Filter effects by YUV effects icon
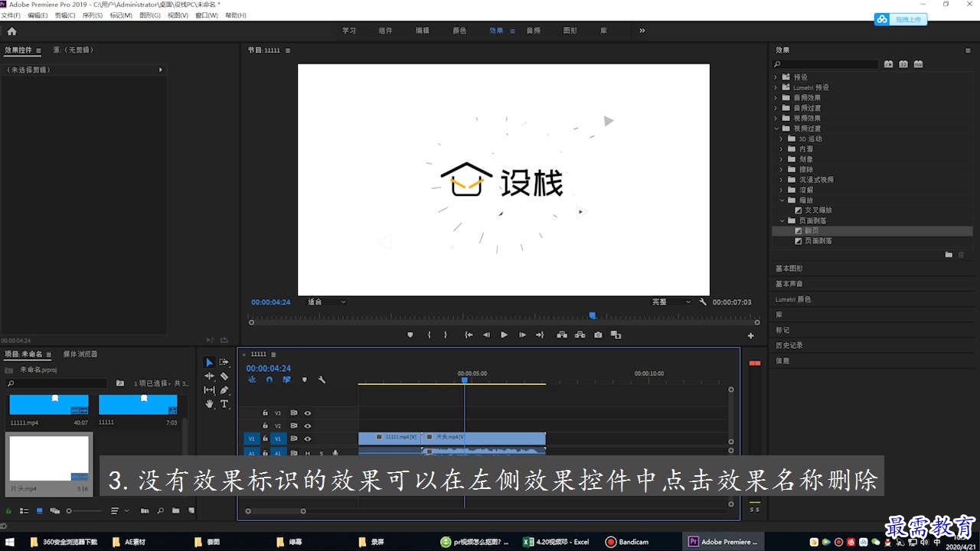This screenshot has height=551, width=980. click(919, 64)
